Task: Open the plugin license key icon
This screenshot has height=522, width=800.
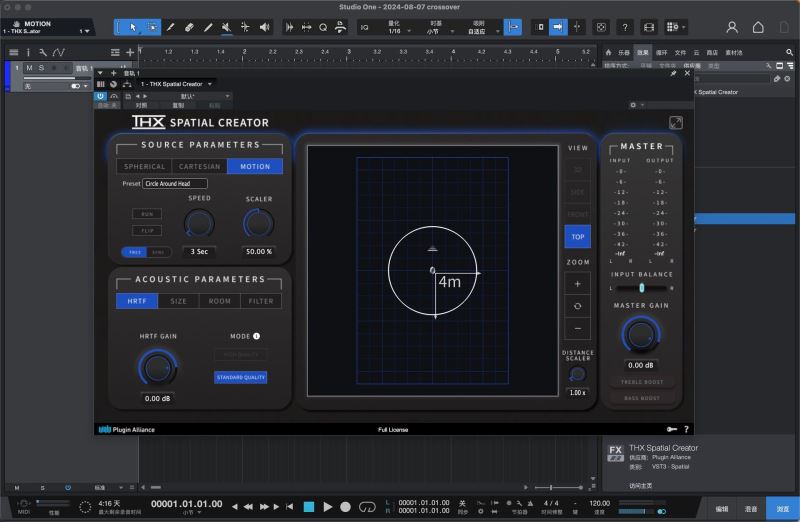Action: point(672,429)
